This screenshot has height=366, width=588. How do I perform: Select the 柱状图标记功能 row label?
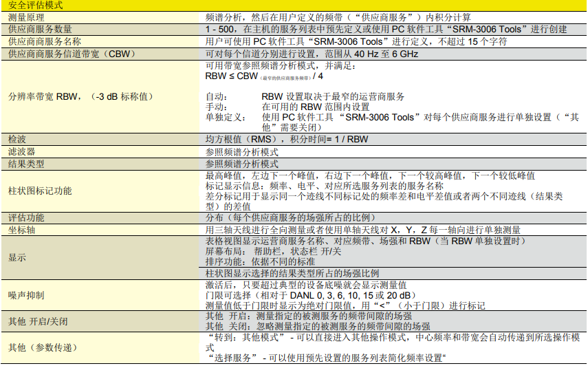pyautogui.click(x=40, y=191)
